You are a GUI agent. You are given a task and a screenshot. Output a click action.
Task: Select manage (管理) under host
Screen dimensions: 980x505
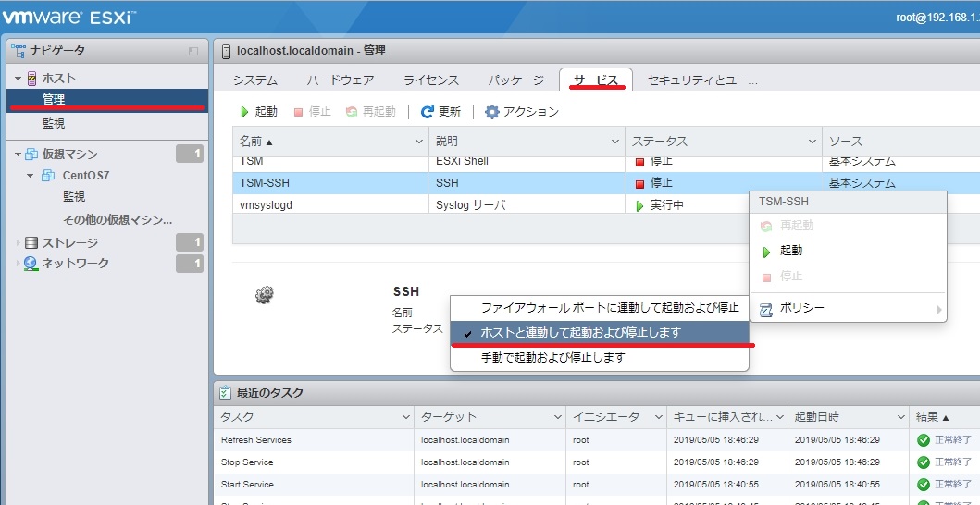pos(107,99)
